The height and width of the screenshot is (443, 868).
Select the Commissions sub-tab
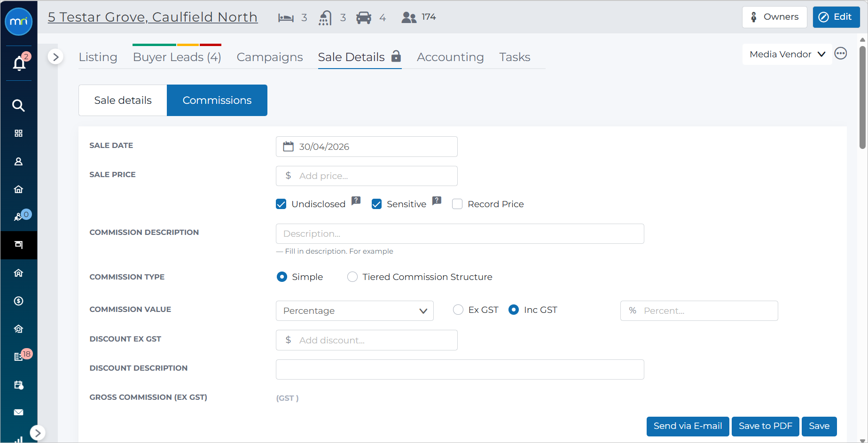[x=217, y=100]
